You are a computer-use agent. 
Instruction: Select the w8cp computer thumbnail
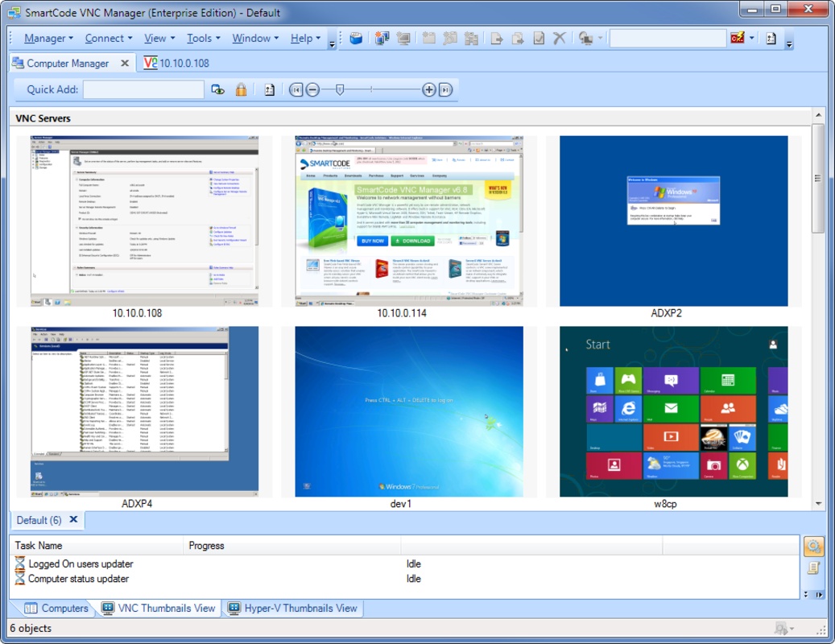point(674,411)
